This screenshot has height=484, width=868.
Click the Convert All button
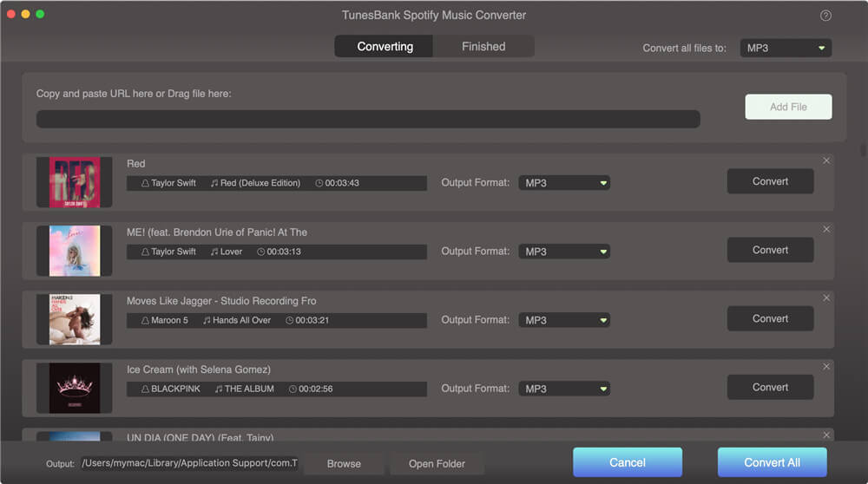click(x=772, y=462)
